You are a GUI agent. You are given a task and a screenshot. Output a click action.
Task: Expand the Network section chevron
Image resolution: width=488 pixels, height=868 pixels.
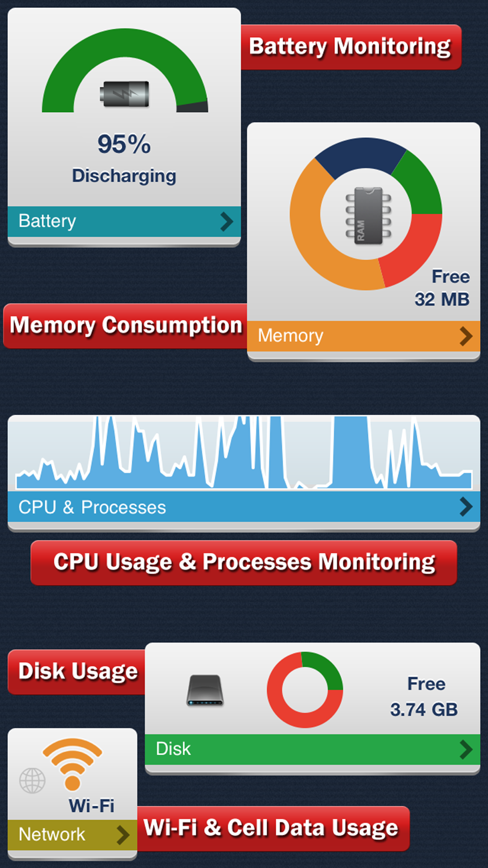[x=123, y=835]
